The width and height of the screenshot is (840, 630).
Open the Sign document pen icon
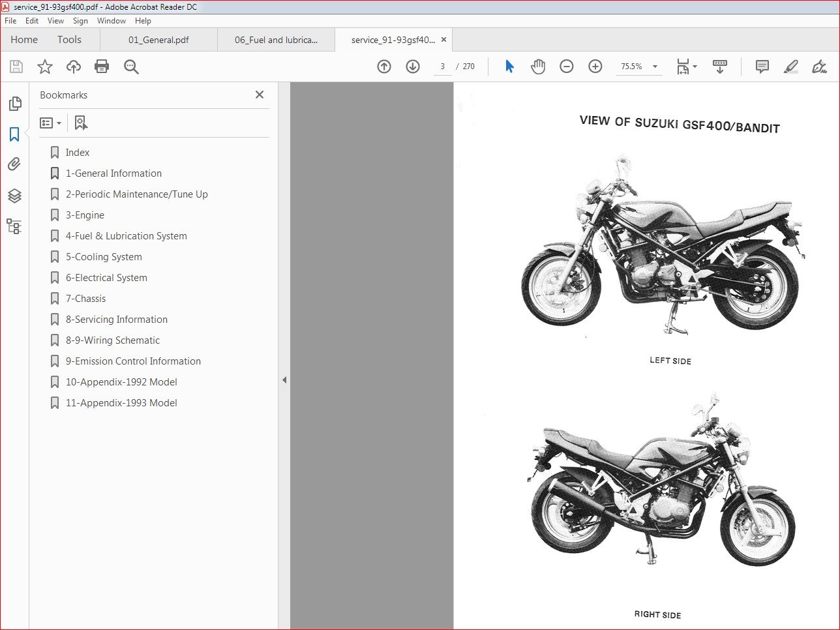tap(820, 67)
